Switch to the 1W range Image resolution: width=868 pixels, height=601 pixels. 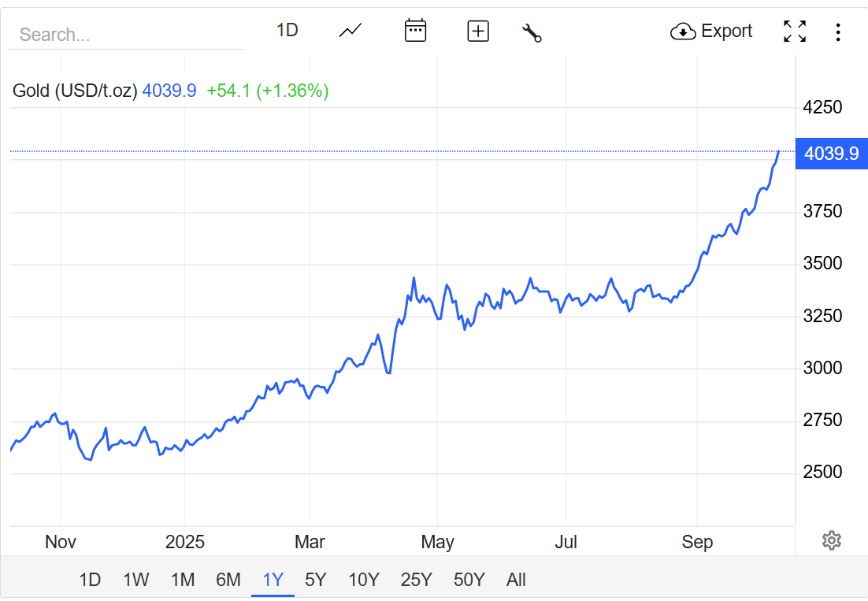click(135, 581)
